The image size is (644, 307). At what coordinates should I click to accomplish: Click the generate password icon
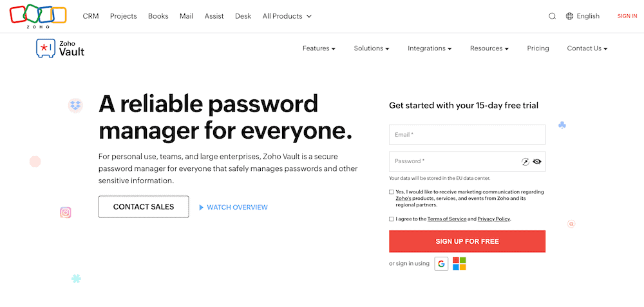pyautogui.click(x=526, y=162)
